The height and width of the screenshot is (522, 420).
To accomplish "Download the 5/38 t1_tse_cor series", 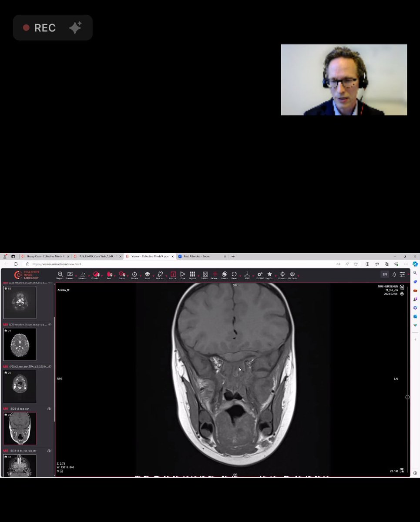I will point(50,409).
